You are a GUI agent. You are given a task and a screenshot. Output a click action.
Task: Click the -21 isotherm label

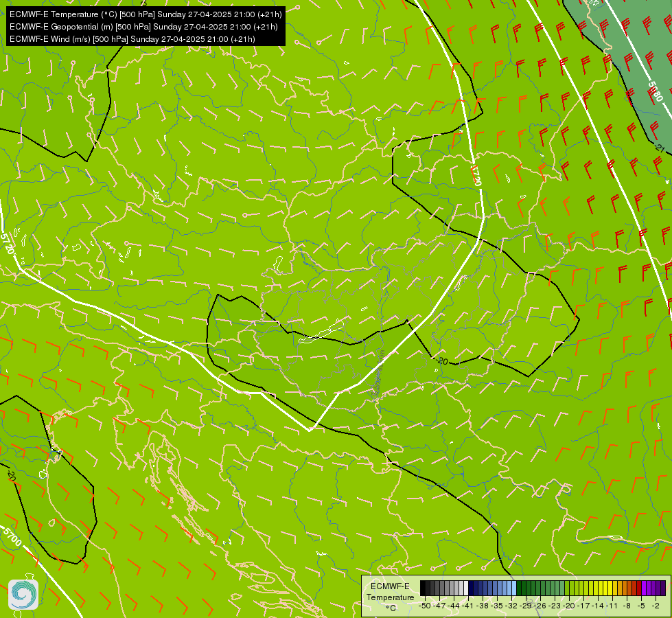660,148
